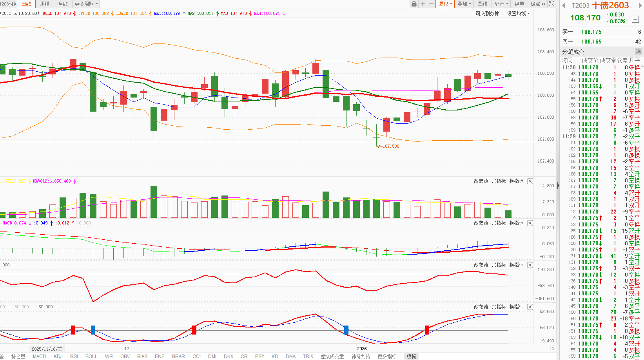Click the 买一 bid price row
The height and width of the screenshot is (360, 644).
(602, 42)
